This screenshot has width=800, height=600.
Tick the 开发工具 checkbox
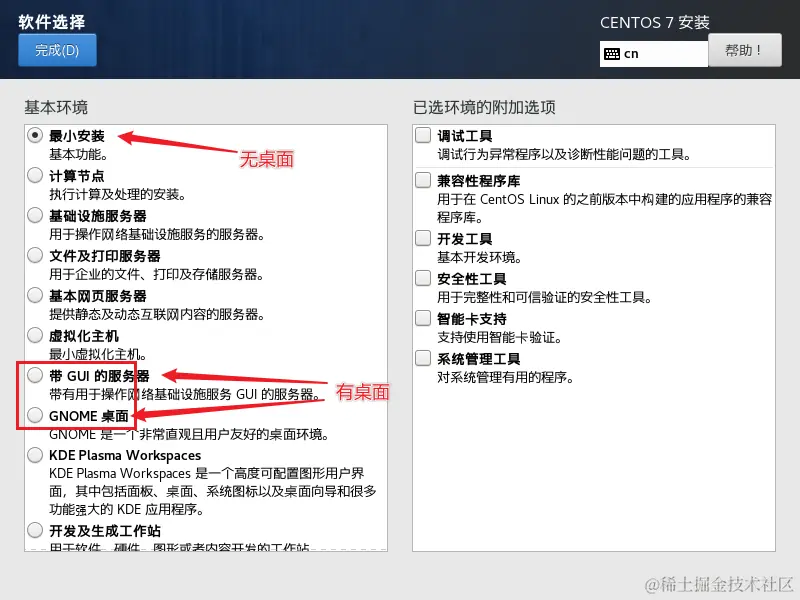point(423,238)
